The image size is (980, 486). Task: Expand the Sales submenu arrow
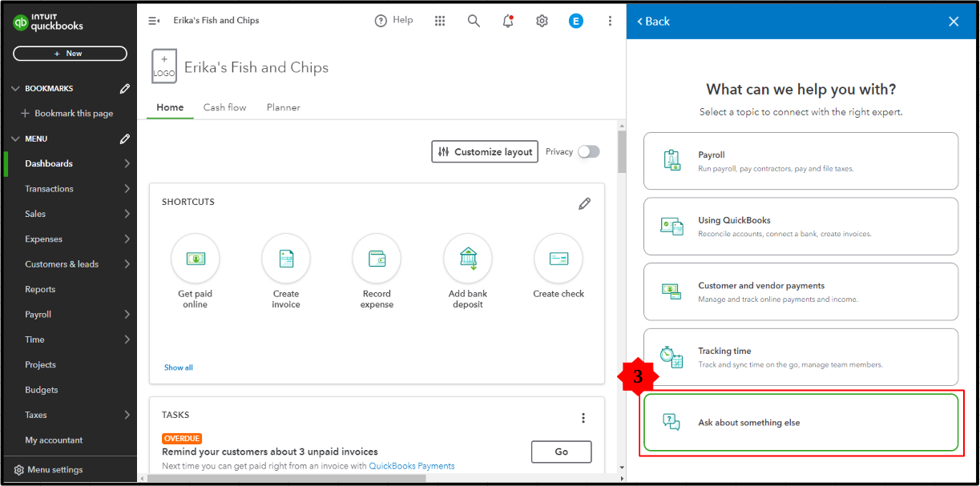coord(127,214)
